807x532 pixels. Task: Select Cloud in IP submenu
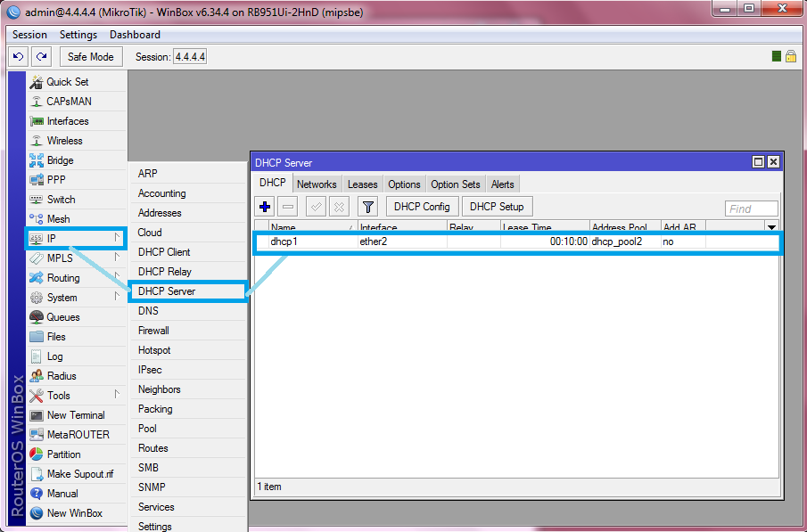click(188, 232)
